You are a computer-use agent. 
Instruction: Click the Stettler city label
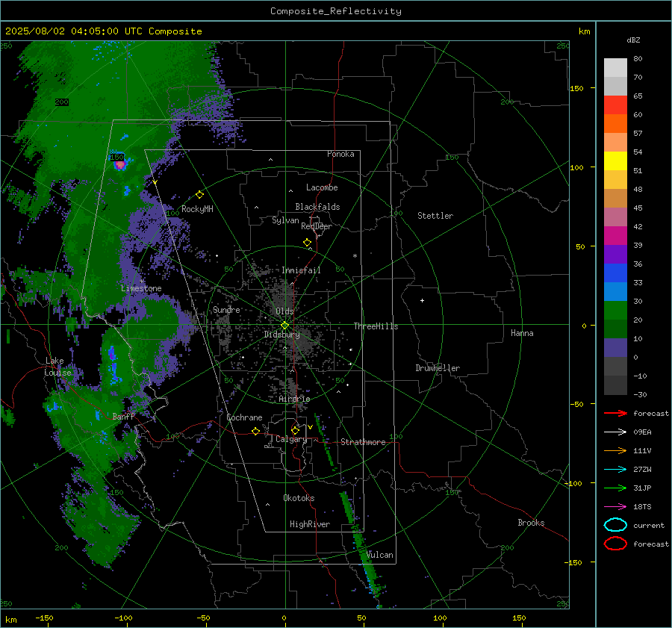click(435, 216)
